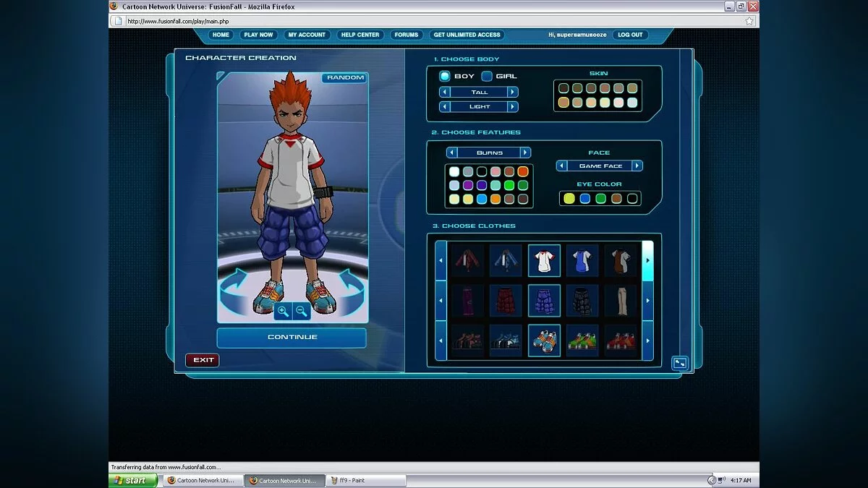The image size is (868, 488).
Task: Click the browser address bar
Action: click(289, 21)
